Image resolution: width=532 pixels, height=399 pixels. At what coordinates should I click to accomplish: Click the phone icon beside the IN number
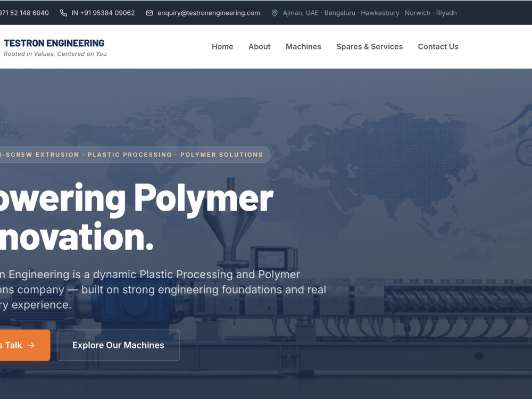click(63, 13)
